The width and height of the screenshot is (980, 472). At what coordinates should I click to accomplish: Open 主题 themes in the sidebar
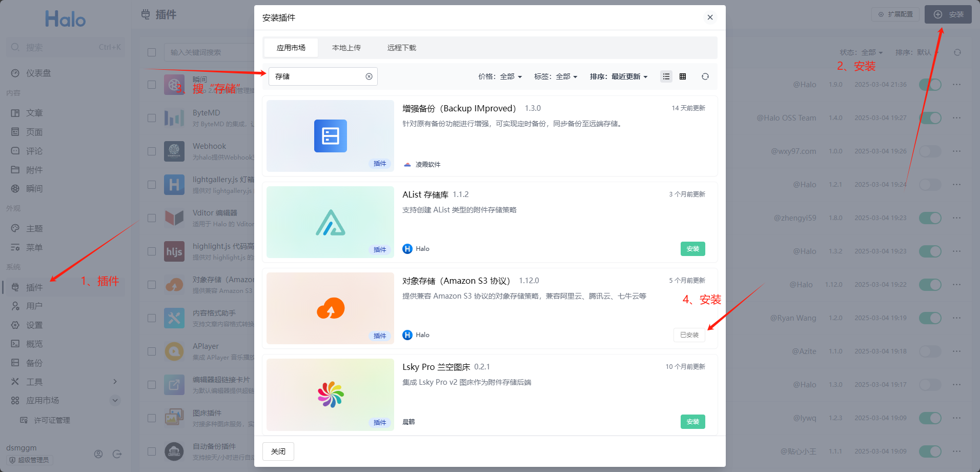(x=65, y=228)
